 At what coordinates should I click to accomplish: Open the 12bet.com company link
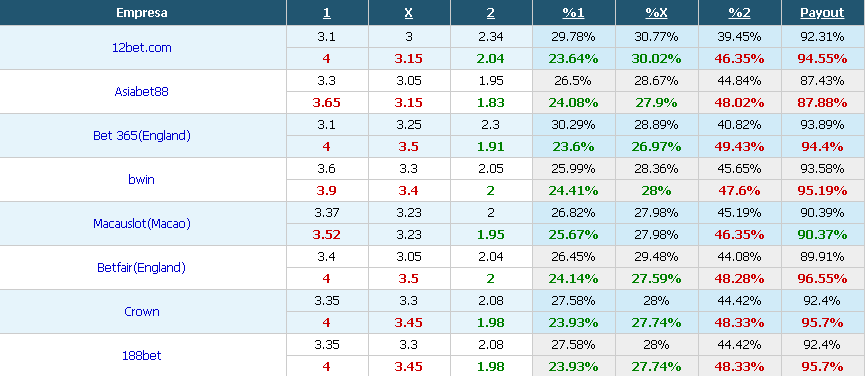pyautogui.click(x=142, y=47)
